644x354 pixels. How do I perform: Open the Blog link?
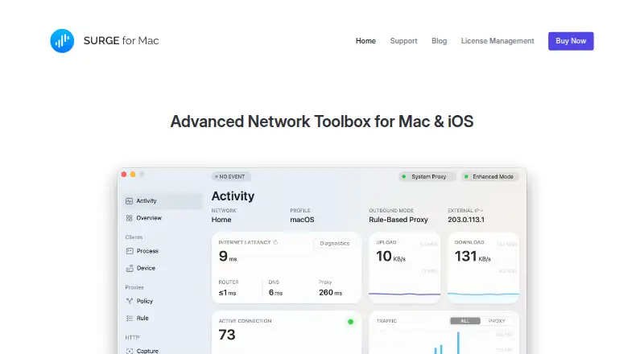pos(439,41)
